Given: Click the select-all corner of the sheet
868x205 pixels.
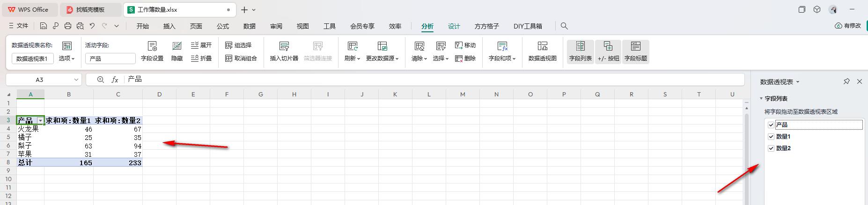Looking at the screenshot, I should coord(8,95).
